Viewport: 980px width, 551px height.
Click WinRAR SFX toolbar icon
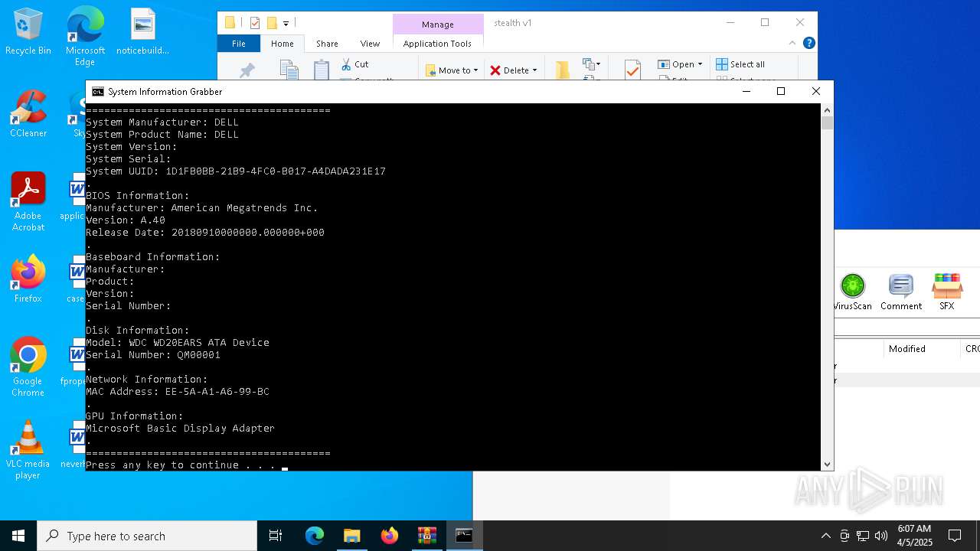pyautogui.click(x=947, y=292)
